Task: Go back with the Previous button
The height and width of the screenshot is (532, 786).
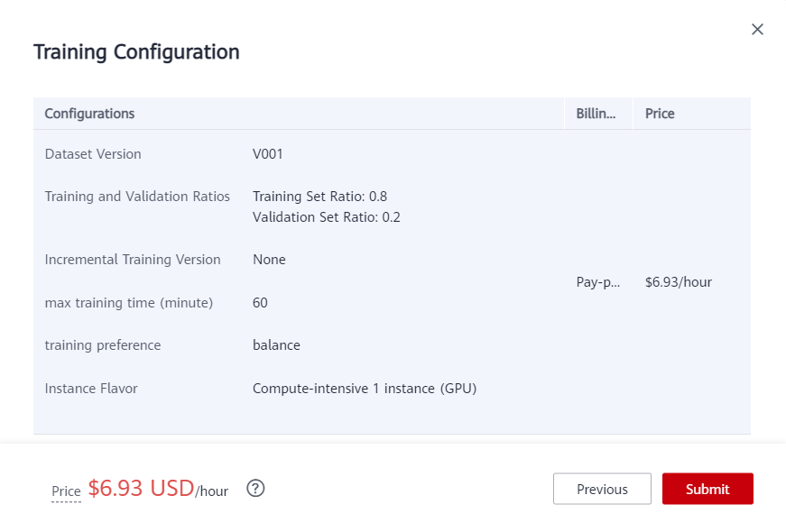Action: pyautogui.click(x=602, y=489)
